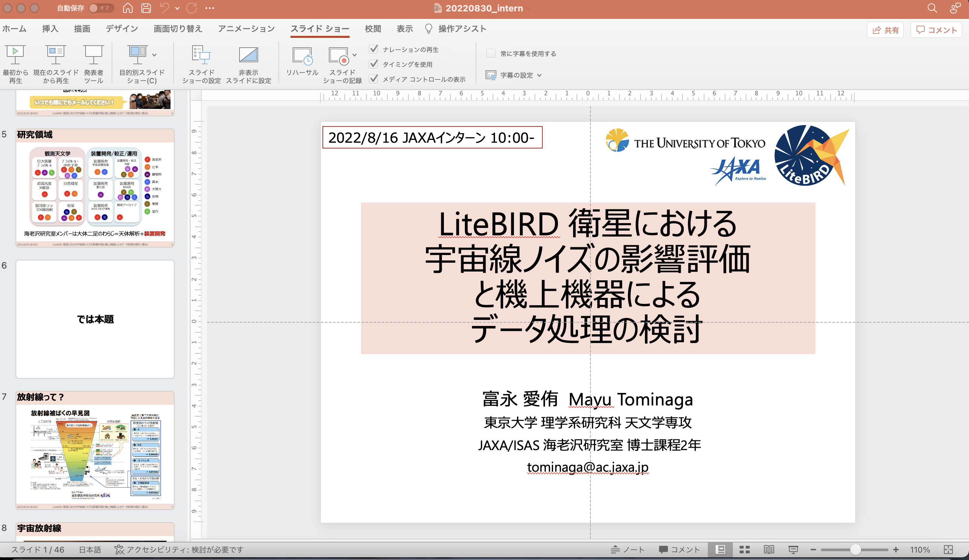Click the email text tominaga@ac.jaxa.jp

[588, 467]
